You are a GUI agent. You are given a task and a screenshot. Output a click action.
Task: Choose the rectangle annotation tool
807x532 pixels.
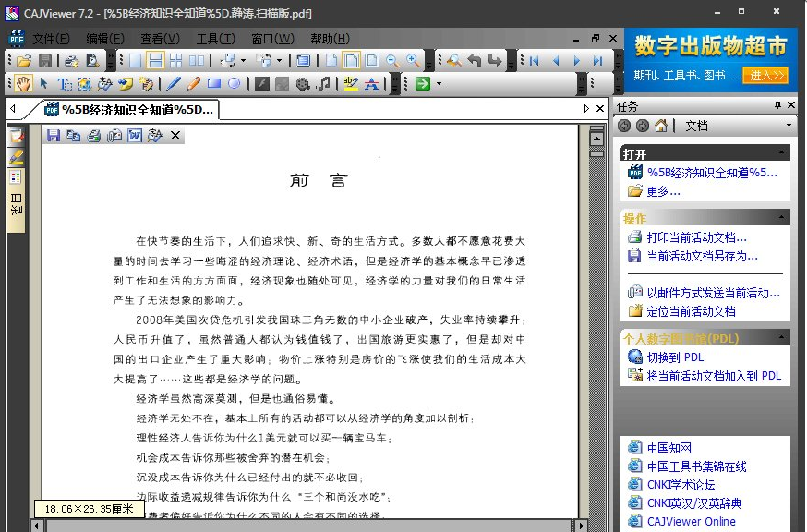click(x=214, y=84)
